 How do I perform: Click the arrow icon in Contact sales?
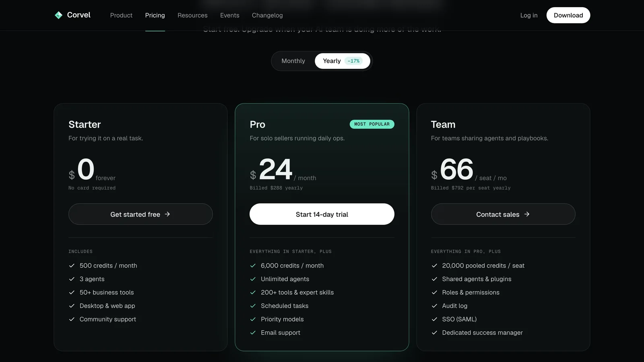tap(527, 214)
